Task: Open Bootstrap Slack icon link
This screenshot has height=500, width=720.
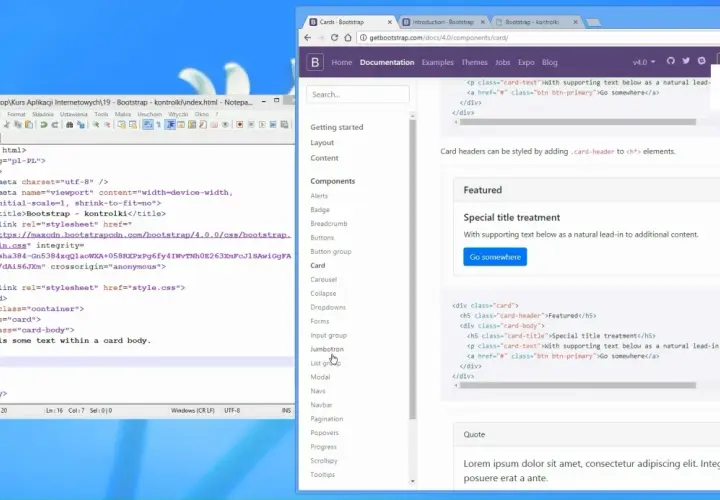Action: pos(702,61)
